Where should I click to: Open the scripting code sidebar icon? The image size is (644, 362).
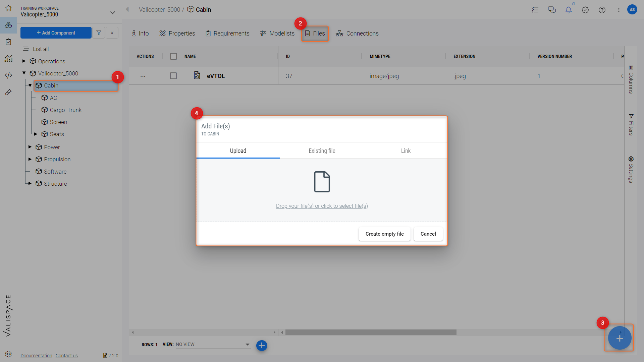point(8,75)
